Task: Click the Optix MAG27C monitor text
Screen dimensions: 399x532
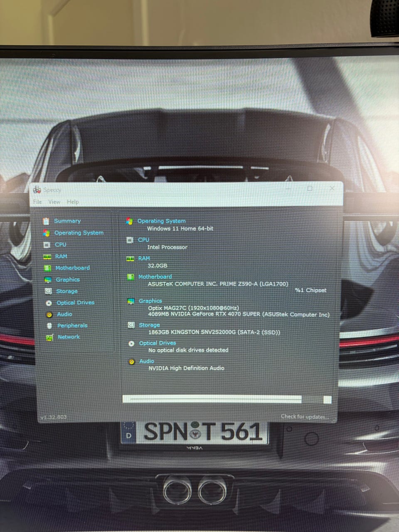Action: (194, 308)
